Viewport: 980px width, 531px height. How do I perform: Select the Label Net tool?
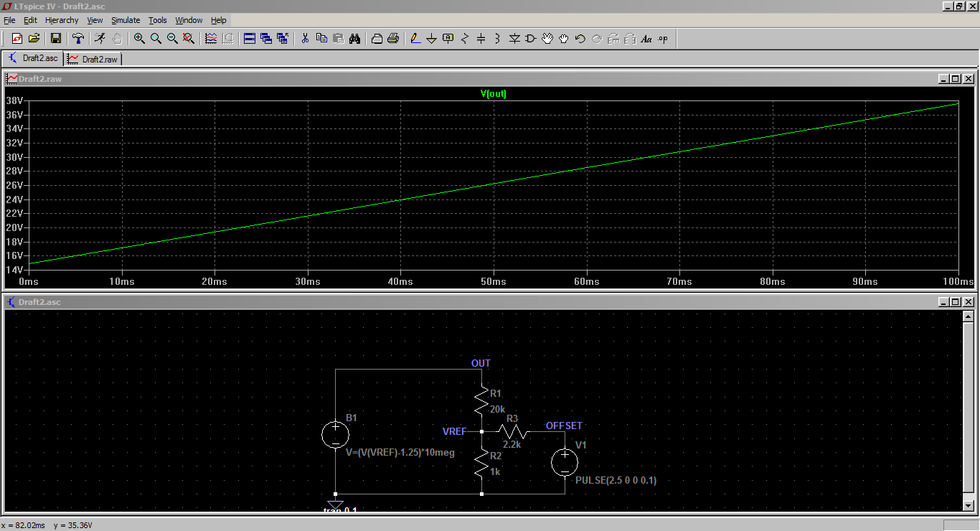(448, 39)
